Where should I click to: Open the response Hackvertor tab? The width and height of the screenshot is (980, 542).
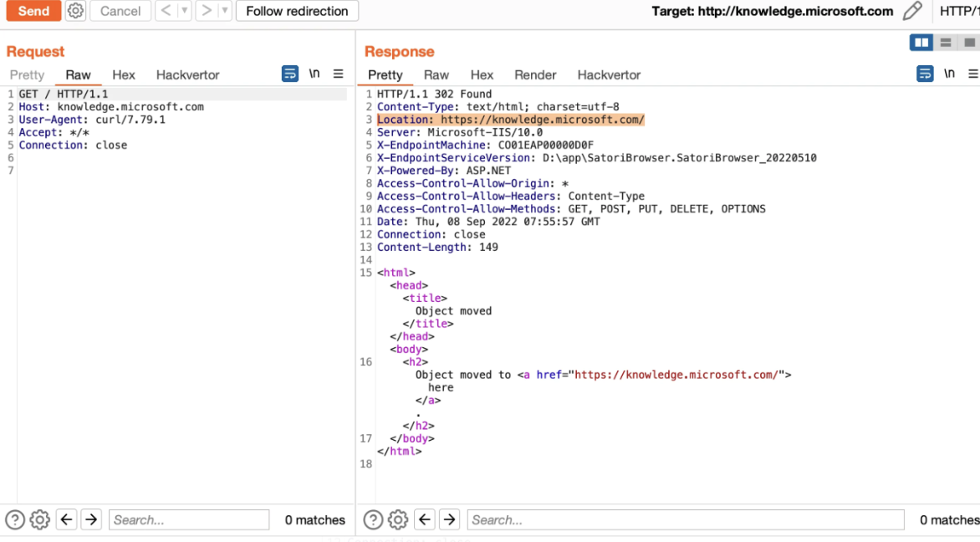609,74
